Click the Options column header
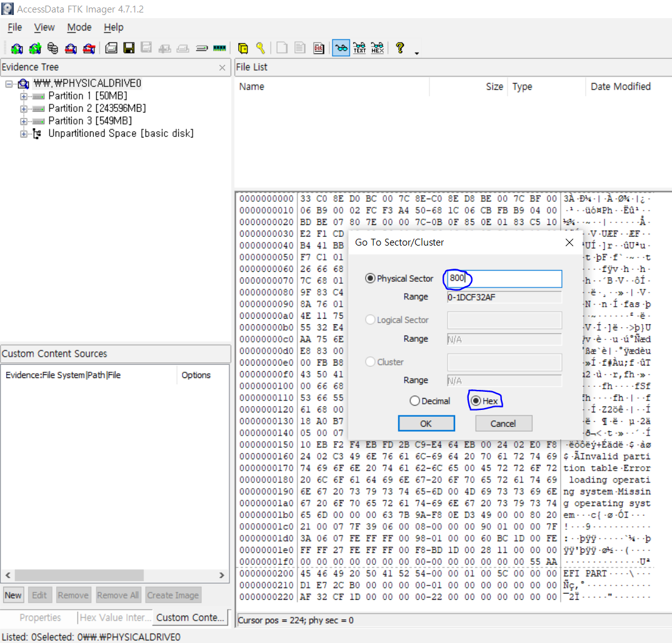Screen dimensions: 672x643 coord(196,376)
